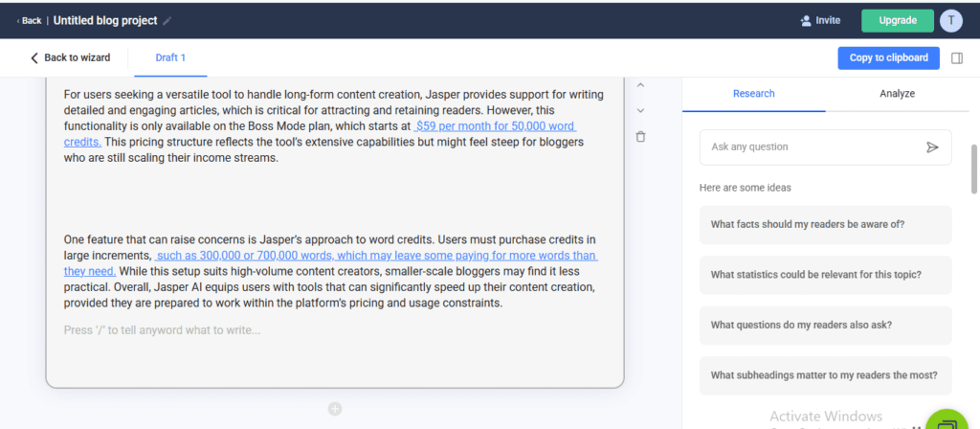
Task: Click the paragraph starting 'For users seeking a versatile'
Action: 334,126
